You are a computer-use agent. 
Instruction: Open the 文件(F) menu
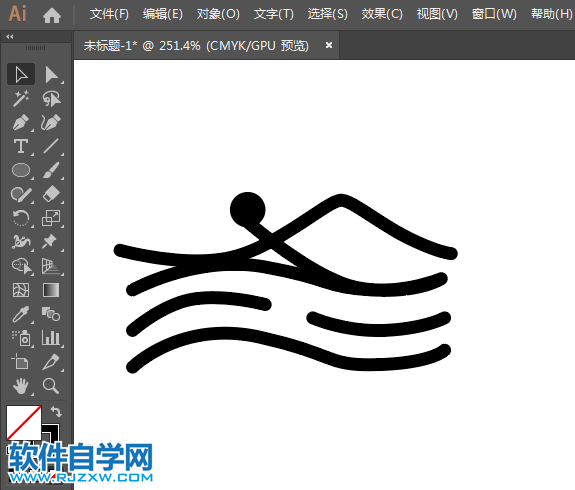(x=109, y=14)
